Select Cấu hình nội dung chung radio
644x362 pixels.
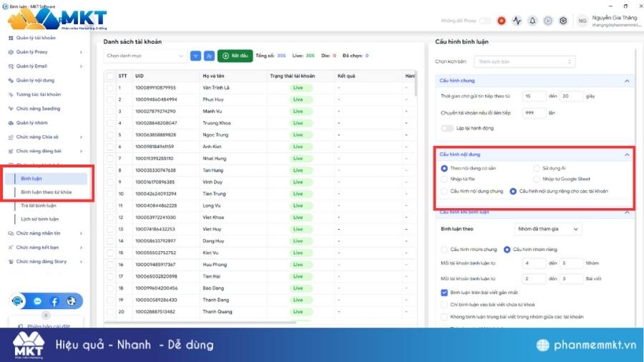(x=444, y=191)
